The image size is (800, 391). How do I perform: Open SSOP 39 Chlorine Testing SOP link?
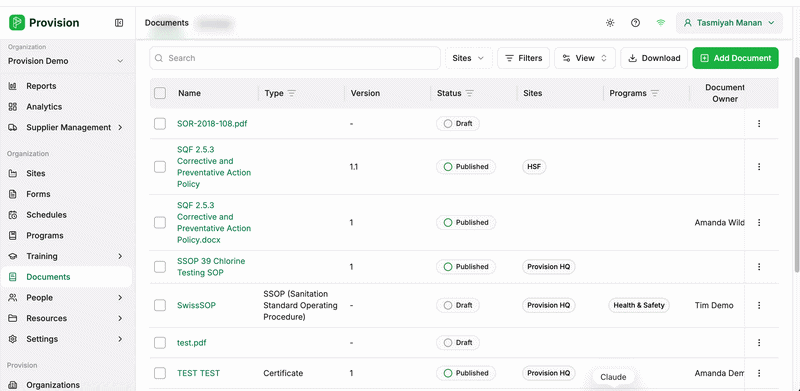[x=211, y=267]
